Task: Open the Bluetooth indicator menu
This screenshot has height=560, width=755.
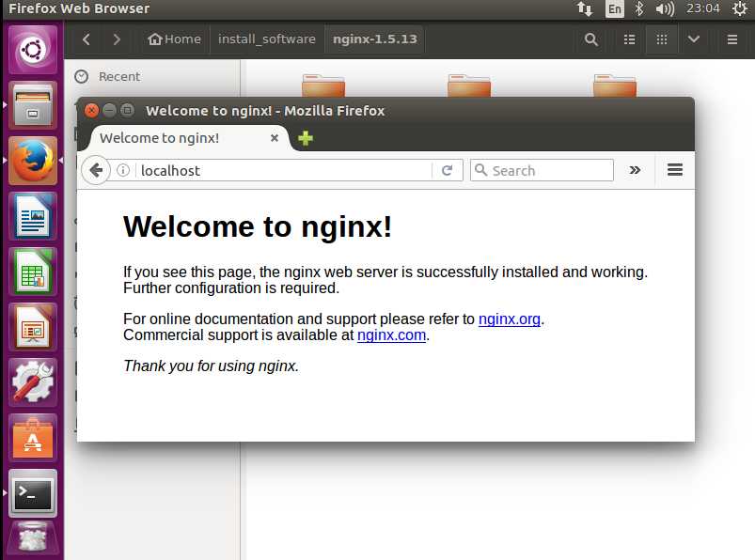Action: coord(639,8)
